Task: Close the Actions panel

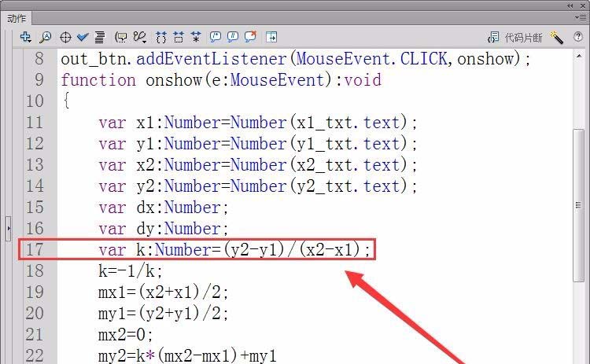Action: coord(583,6)
